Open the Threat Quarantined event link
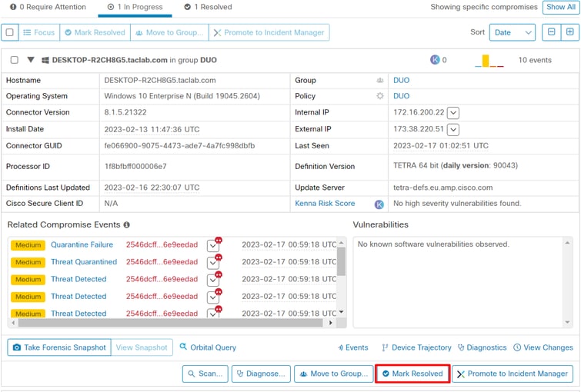 point(84,262)
